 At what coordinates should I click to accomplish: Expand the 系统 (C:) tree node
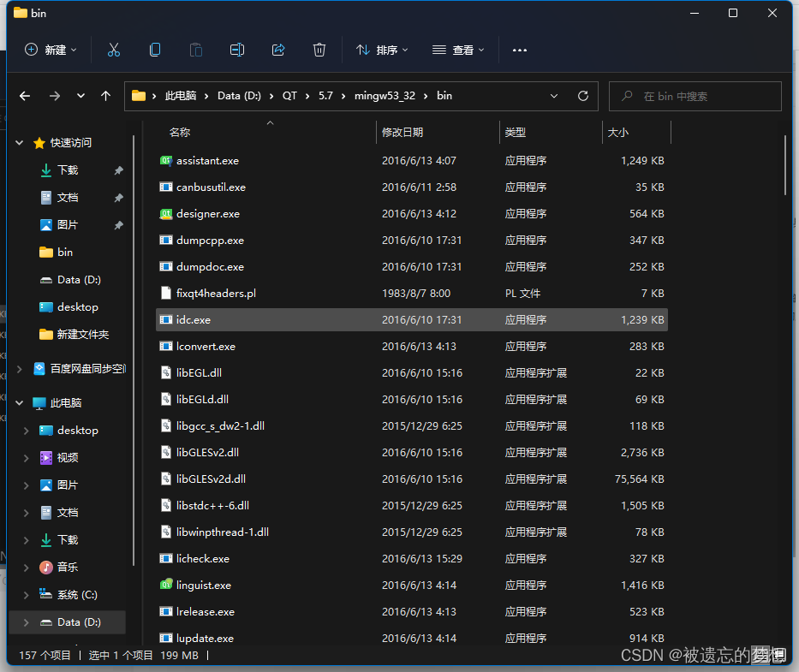pos(26,595)
